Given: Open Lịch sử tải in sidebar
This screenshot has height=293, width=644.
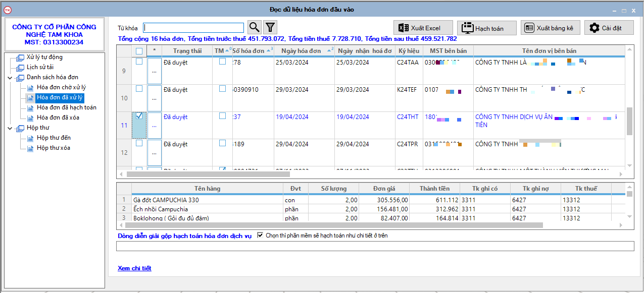Looking at the screenshot, I should [x=41, y=67].
